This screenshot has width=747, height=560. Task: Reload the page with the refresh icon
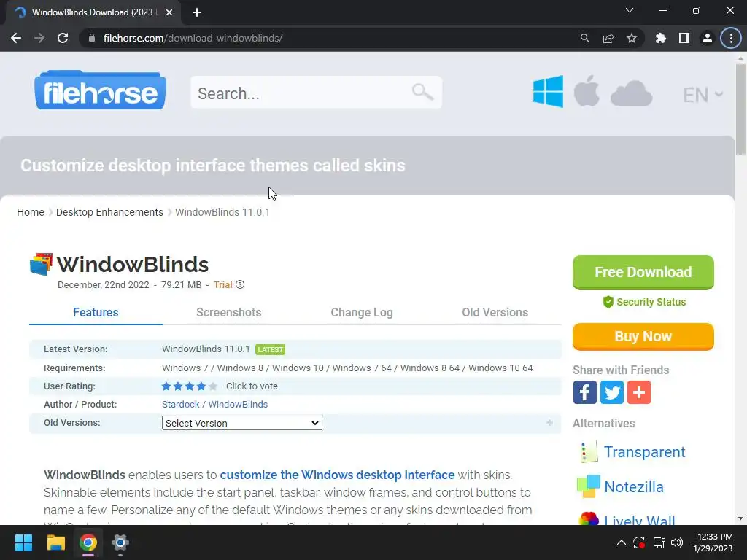point(63,38)
